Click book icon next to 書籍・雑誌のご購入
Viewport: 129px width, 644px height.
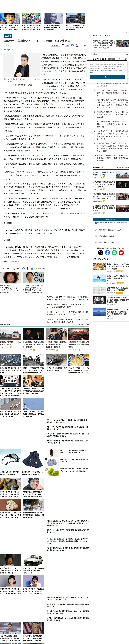point(96,242)
